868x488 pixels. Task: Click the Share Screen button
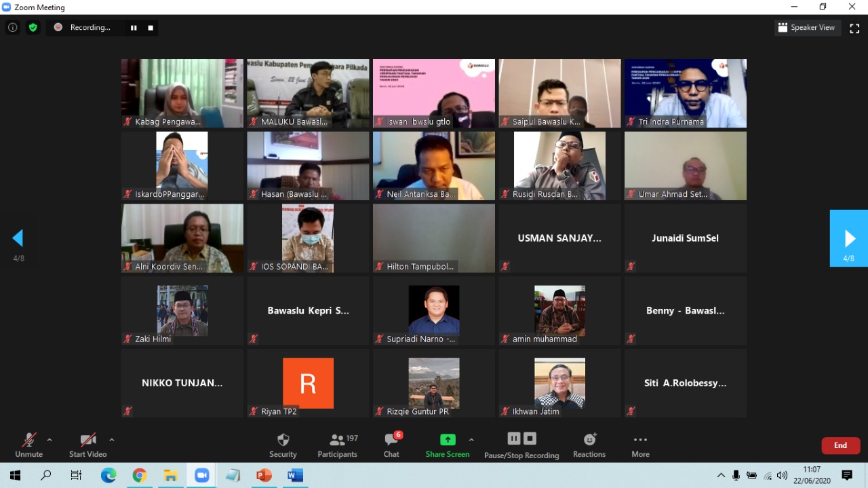pyautogui.click(x=447, y=445)
